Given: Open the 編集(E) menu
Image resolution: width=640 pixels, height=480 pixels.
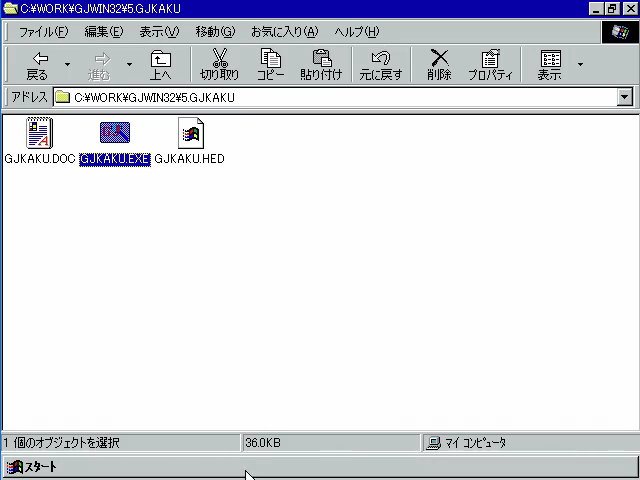Looking at the screenshot, I should (104, 32).
